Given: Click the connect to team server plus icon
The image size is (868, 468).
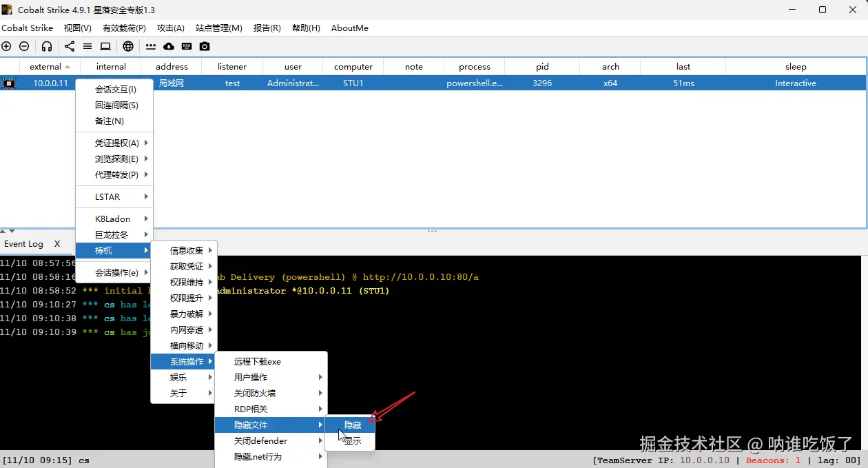Looking at the screenshot, I should 6,46.
